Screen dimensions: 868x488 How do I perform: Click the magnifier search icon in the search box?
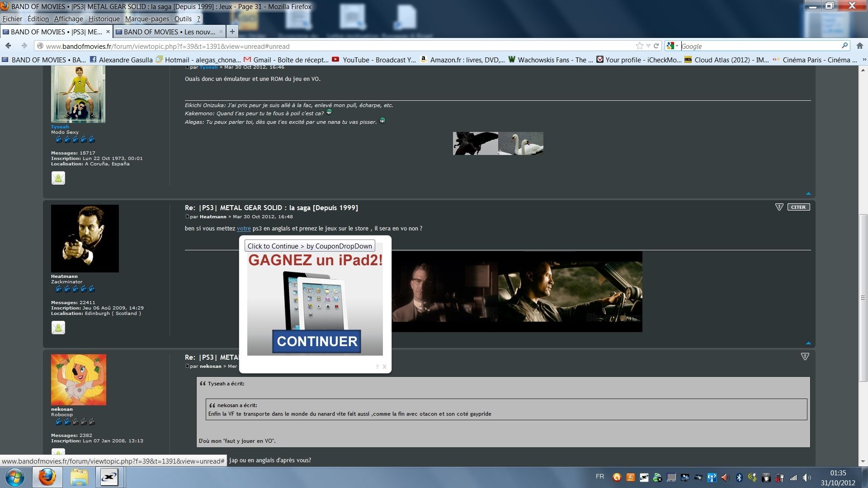(x=844, y=46)
